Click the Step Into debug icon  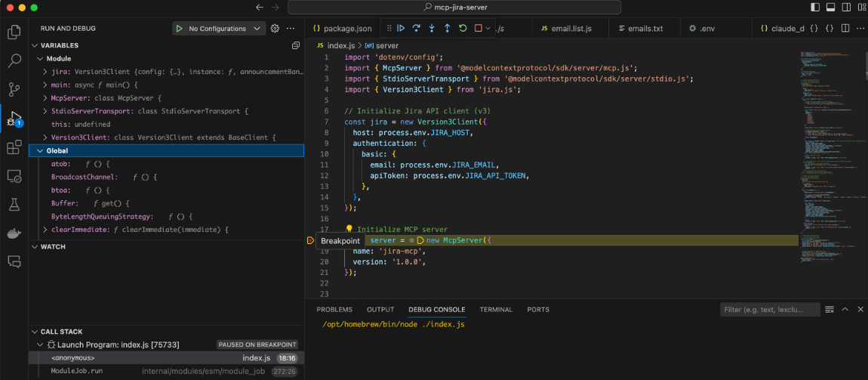click(x=432, y=28)
